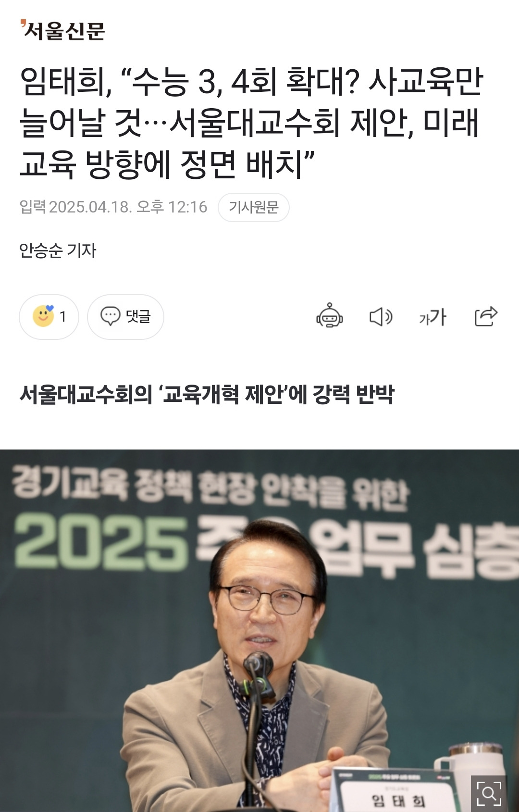519x812 pixels.
Task: Select the publish date 2025.04.18 text
Action: click(x=90, y=207)
